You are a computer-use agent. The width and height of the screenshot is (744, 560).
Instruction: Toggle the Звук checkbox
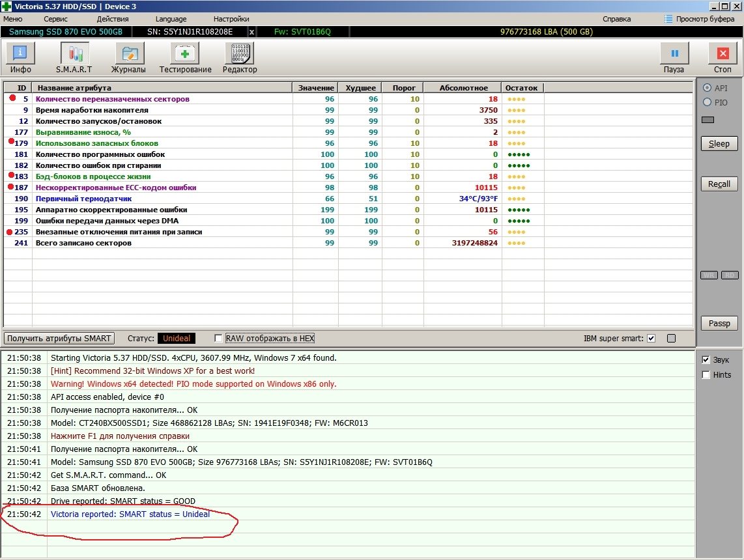pos(706,360)
